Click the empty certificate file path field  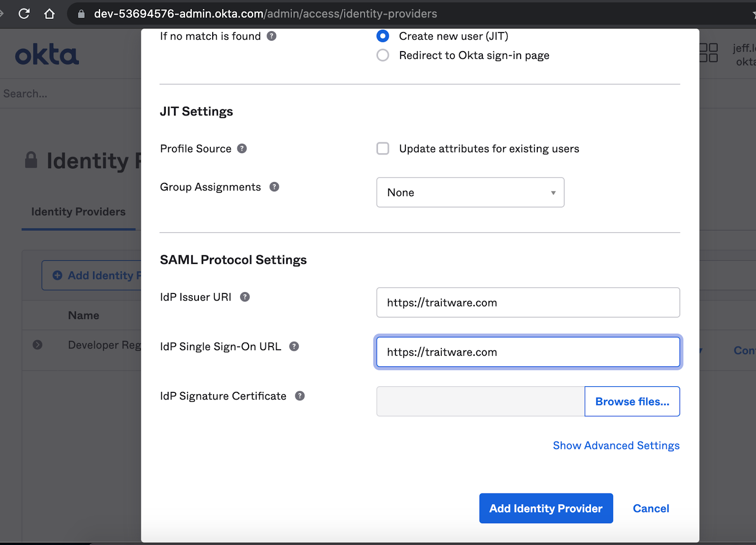click(481, 401)
